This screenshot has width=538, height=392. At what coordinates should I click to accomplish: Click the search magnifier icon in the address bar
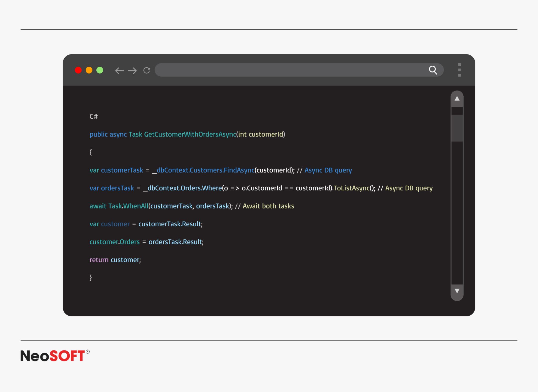[x=433, y=70]
